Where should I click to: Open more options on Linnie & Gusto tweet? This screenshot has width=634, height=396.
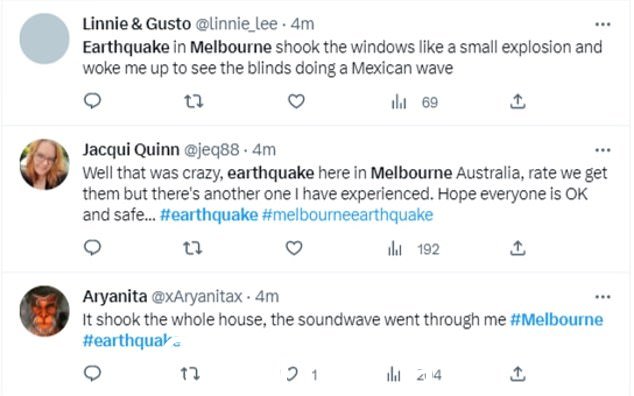[602, 24]
